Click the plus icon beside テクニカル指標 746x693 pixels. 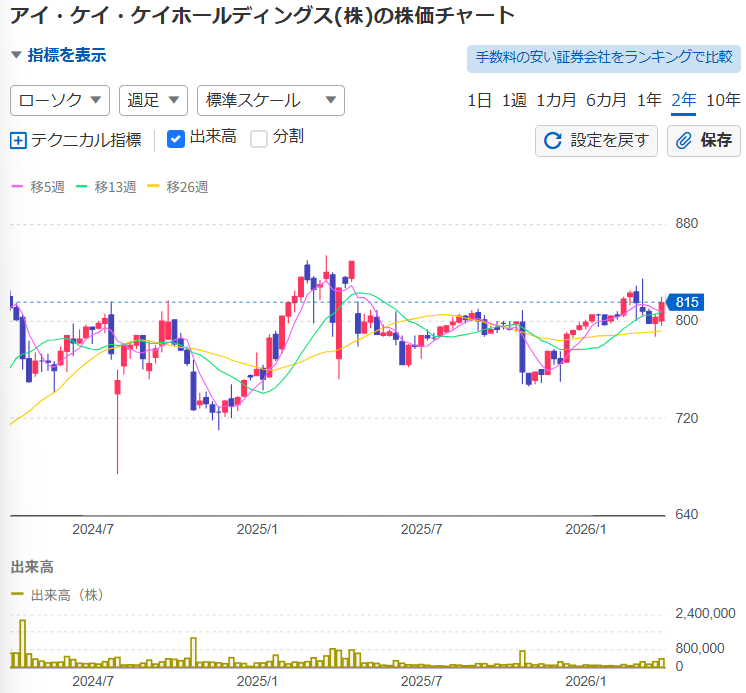pos(18,140)
